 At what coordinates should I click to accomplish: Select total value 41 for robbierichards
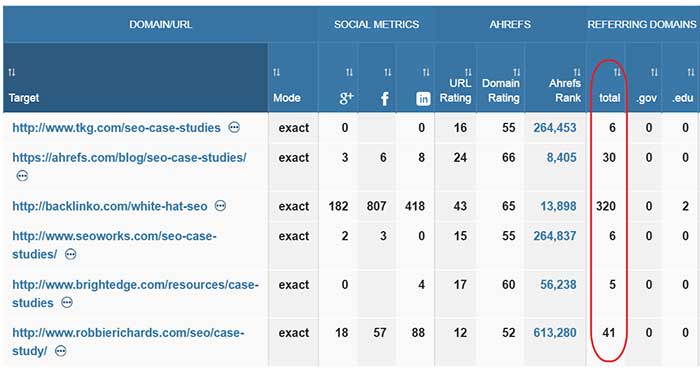(609, 333)
